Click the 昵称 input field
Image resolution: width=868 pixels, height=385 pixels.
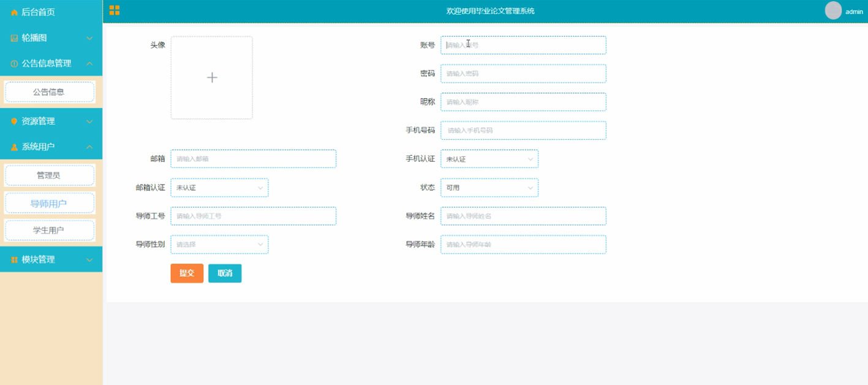click(523, 102)
